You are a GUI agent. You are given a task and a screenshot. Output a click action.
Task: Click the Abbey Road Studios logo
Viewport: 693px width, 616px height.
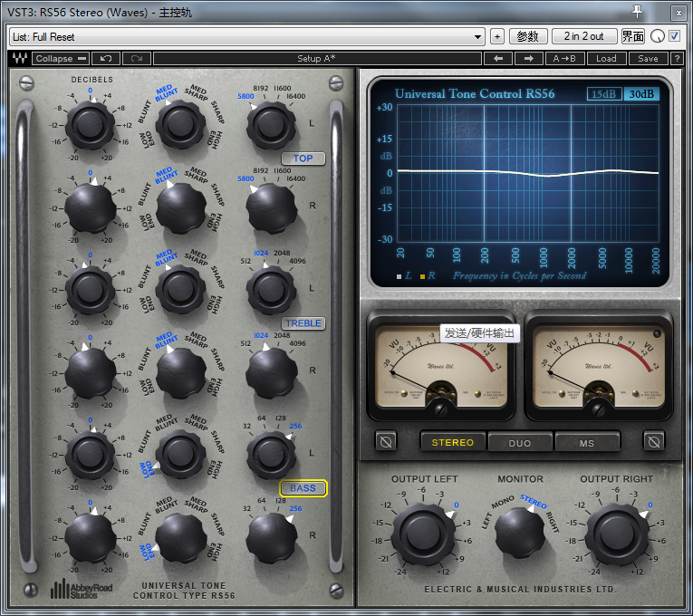click(x=82, y=589)
